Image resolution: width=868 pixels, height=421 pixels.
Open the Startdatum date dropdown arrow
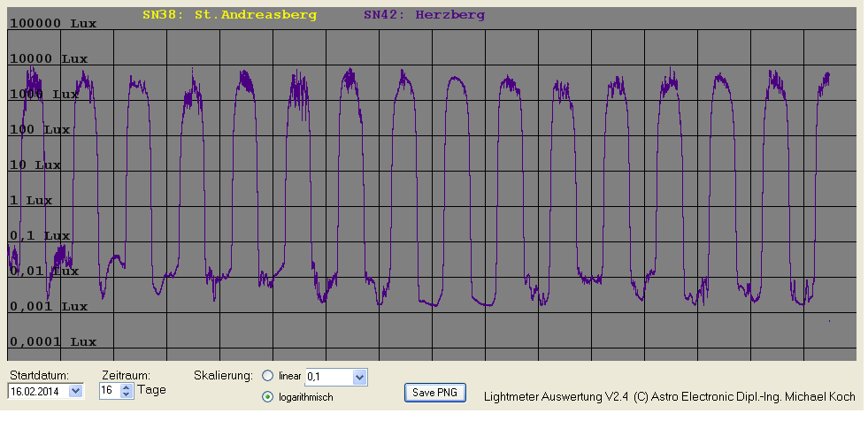click(76, 391)
